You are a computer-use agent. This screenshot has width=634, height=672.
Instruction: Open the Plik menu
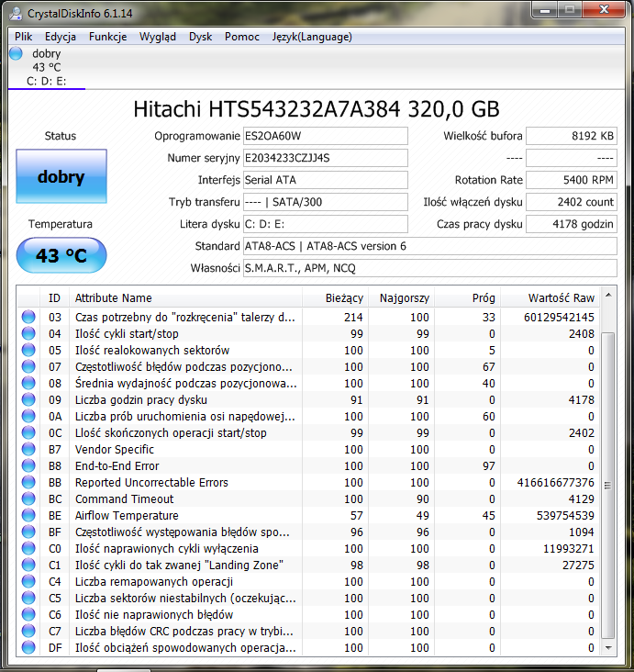(x=23, y=37)
